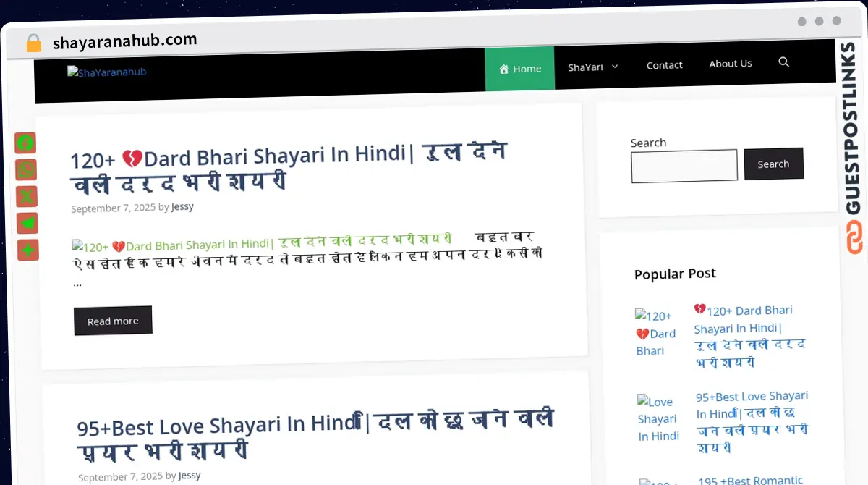The image size is (868, 485).
Task: Click the padlock icon in the address bar
Action: coord(33,42)
